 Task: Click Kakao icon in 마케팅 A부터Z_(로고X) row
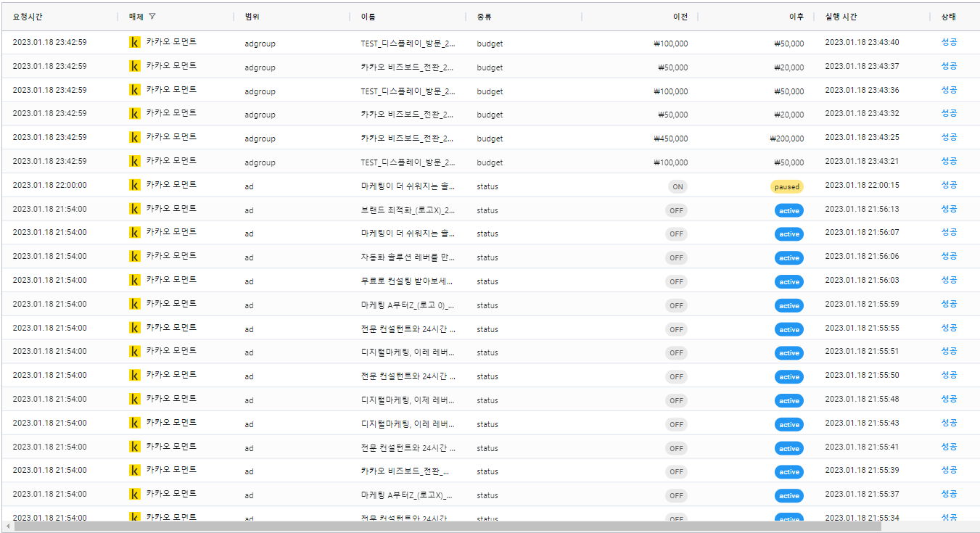(134, 494)
